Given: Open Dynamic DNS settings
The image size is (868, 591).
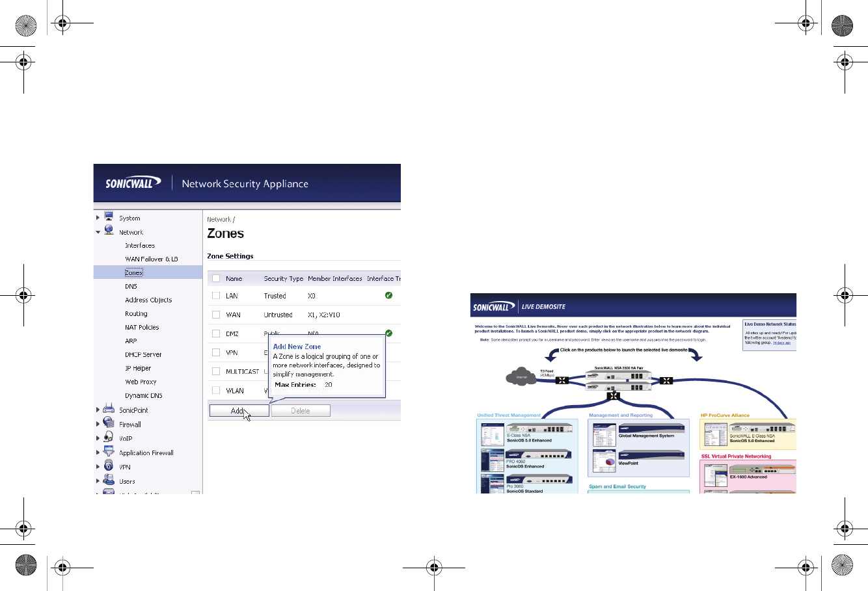Looking at the screenshot, I should coord(144,396).
